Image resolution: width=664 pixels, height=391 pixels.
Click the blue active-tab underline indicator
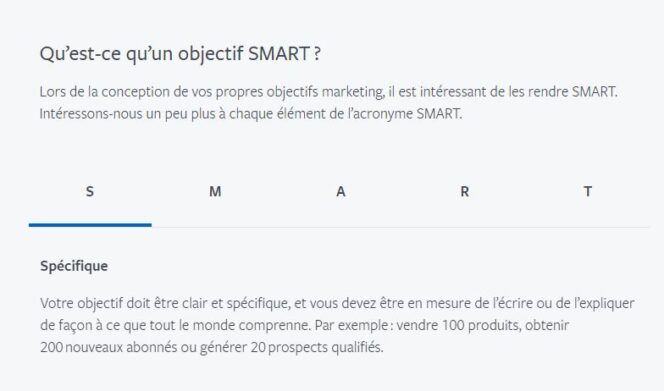click(90, 225)
